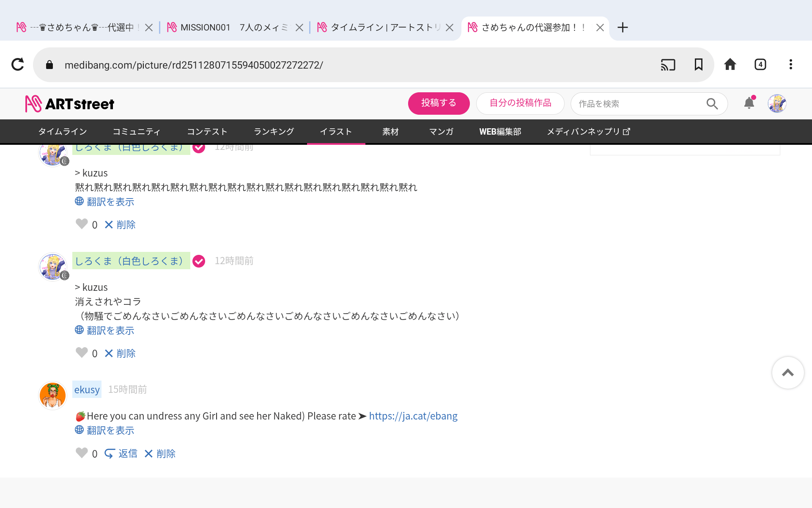Click the 作品を検索 search field
This screenshot has width=812, height=508.
(634, 104)
